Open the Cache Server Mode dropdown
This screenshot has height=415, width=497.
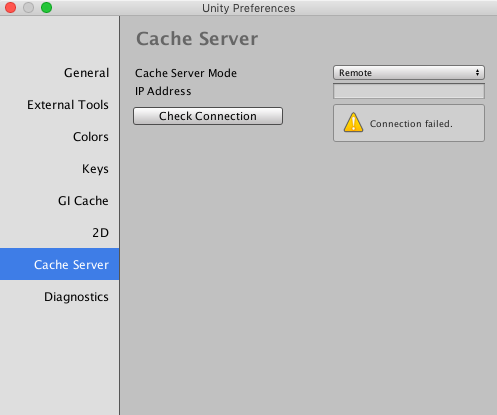click(x=409, y=73)
